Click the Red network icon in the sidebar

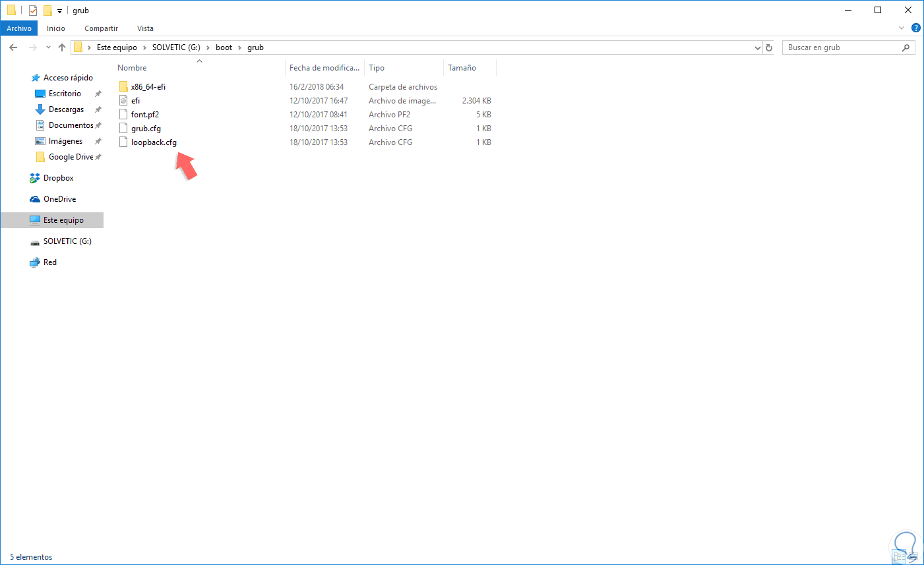pos(35,262)
